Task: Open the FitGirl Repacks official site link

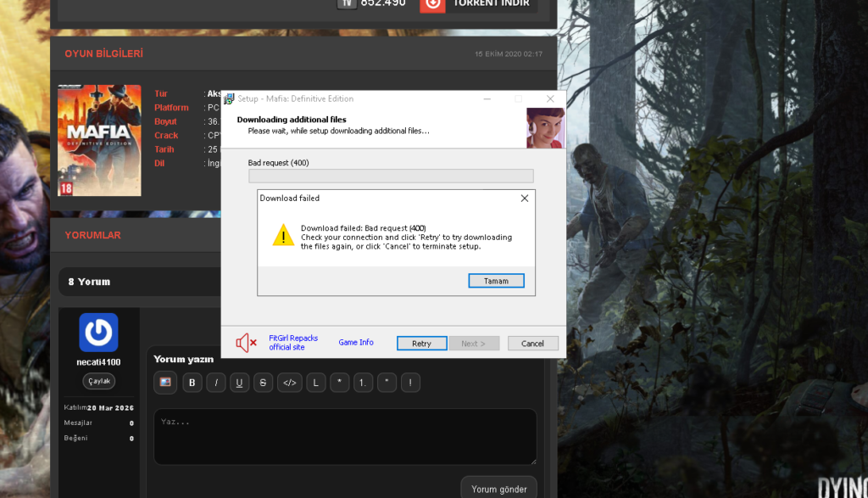Action: click(292, 343)
